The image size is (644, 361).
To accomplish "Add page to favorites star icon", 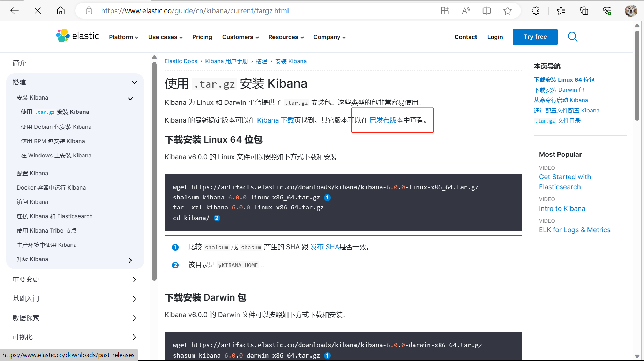I will tap(508, 11).
